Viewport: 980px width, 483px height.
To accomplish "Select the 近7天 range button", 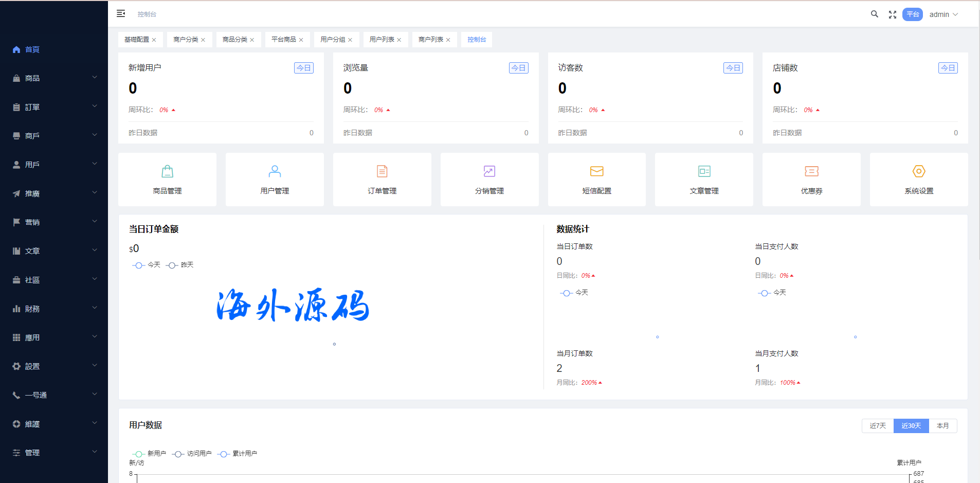I will point(878,426).
